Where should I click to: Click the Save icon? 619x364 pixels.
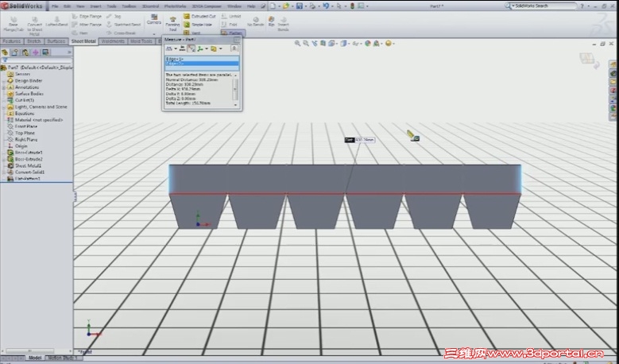pyautogui.click(x=300, y=6)
